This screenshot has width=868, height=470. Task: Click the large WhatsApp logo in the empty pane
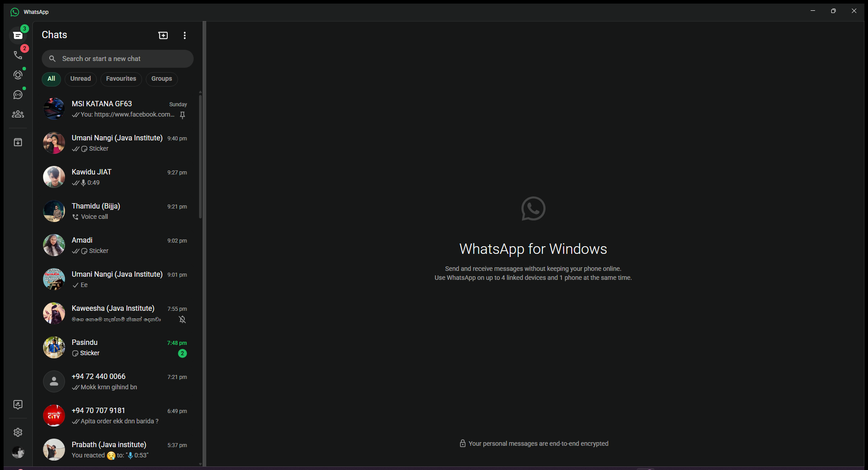pyautogui.click(x=533, y=209)
